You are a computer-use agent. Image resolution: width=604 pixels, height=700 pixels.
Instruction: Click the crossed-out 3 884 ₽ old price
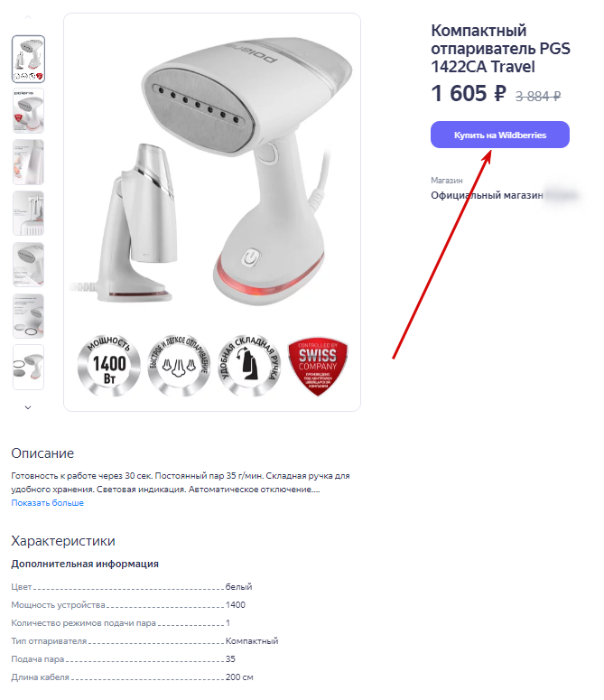click(537, 96)
